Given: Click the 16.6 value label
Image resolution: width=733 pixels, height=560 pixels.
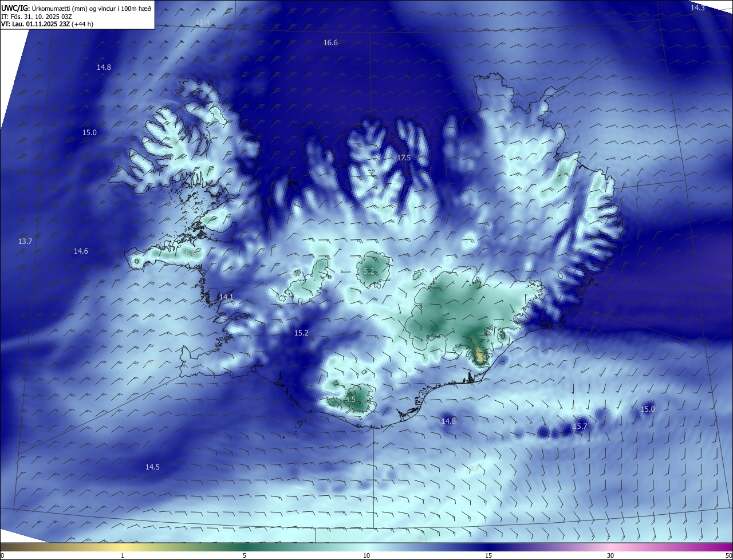Looking at the screenshot, I should point(330,43).
